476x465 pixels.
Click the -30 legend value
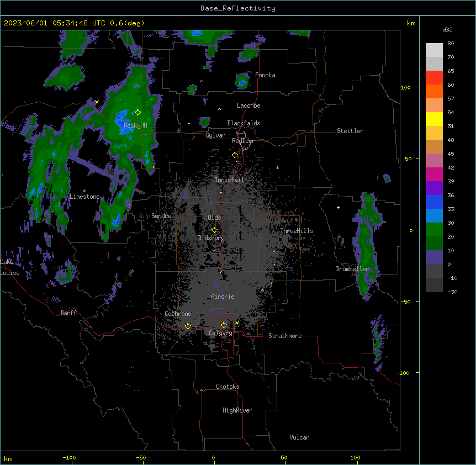point(452,292)
